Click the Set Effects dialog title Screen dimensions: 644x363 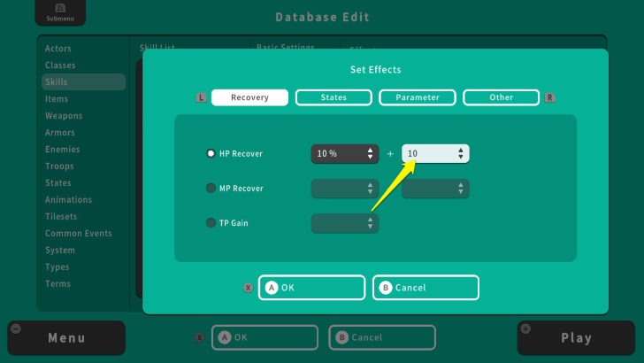click(375, 69)
